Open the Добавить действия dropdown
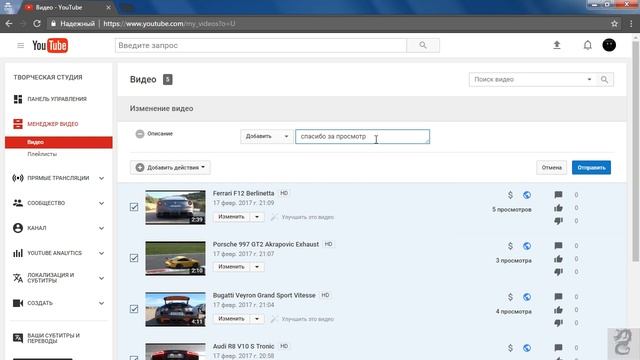 [170, 167]
